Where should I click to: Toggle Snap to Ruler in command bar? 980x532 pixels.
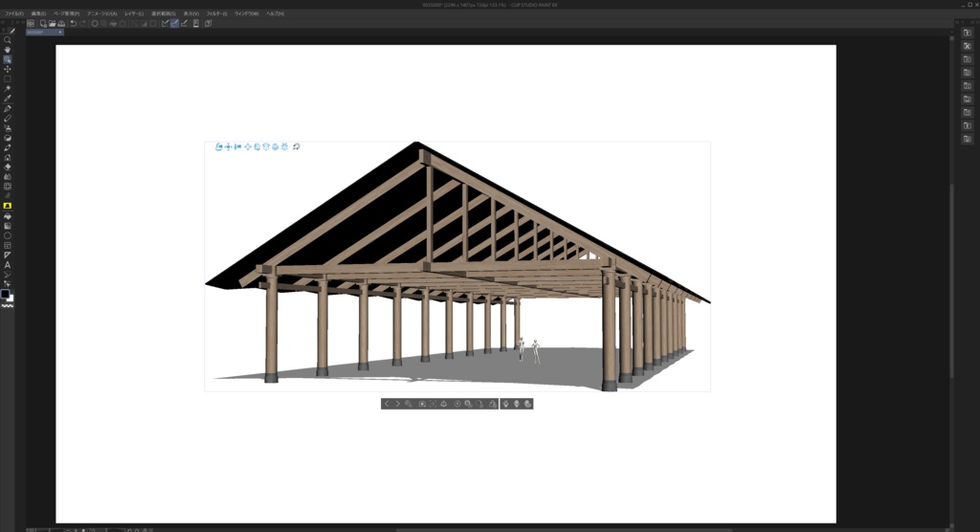point(165,24)
